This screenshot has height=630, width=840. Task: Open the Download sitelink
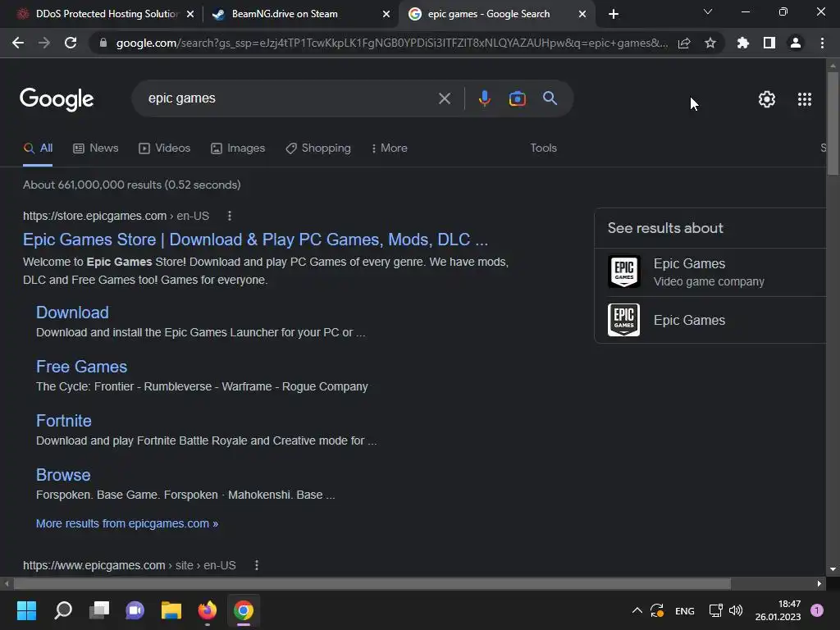pos(72,313)
